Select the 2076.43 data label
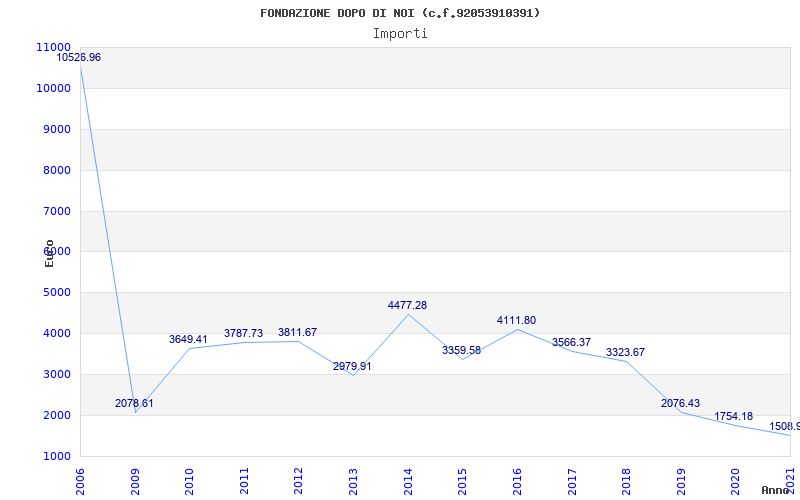This screenshot has height=500, width=800. pyautogui.click(x=681, y=404)
